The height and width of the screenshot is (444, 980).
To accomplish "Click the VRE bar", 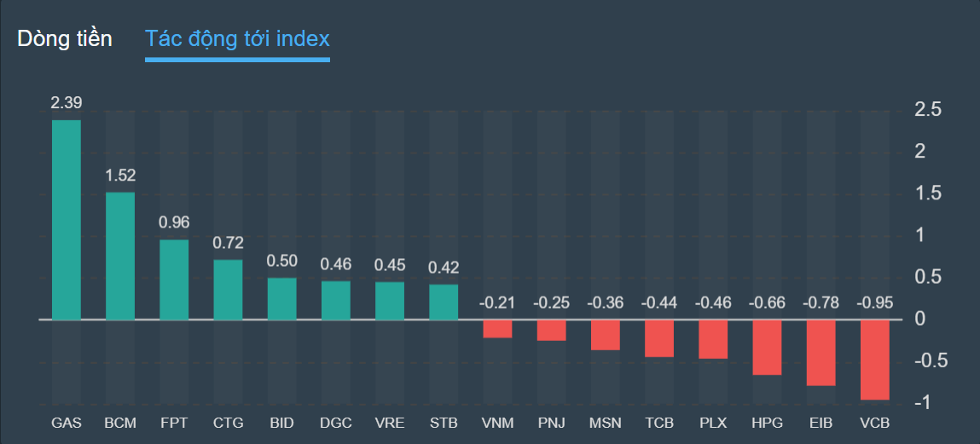I will [x=390, y=301].
